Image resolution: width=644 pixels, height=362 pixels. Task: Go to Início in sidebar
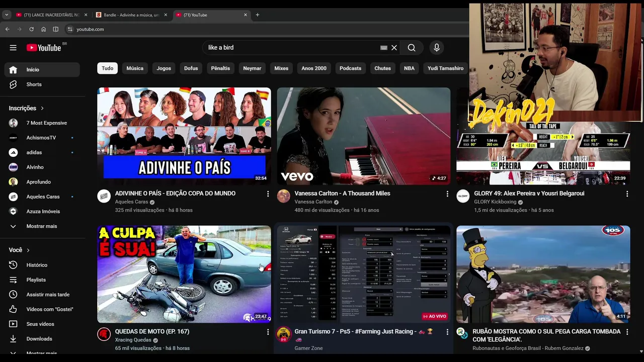pos(42,69)
